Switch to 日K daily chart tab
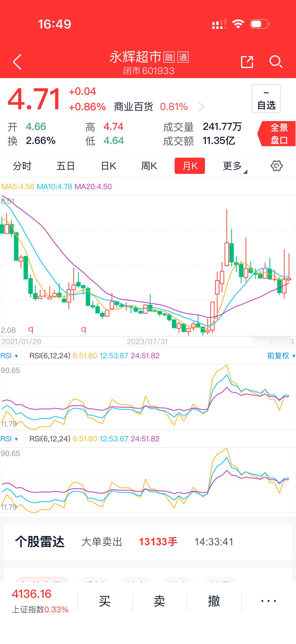 tap(109, 166)
